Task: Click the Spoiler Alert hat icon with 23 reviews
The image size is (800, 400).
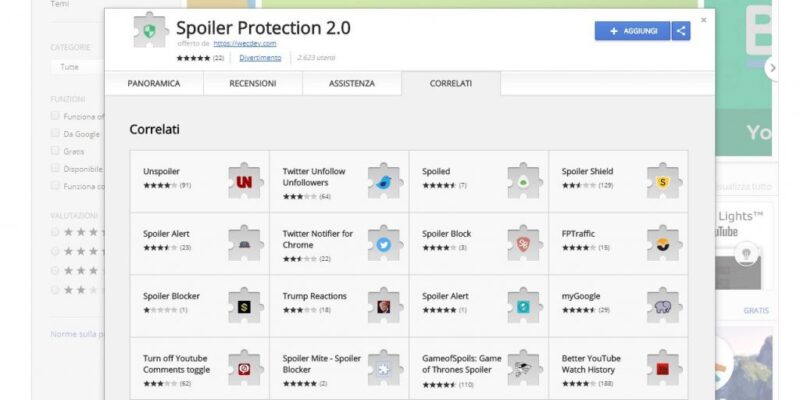Action: click(244, 244)
